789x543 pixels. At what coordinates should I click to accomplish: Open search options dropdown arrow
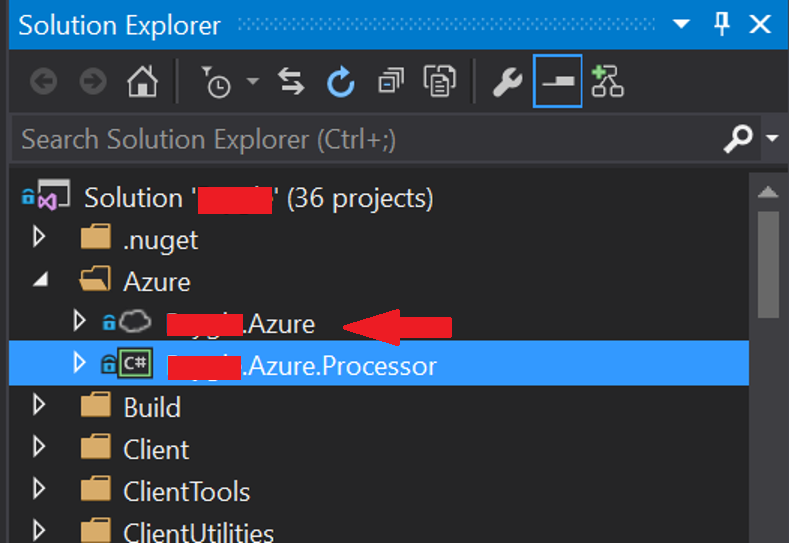[771, 139]
